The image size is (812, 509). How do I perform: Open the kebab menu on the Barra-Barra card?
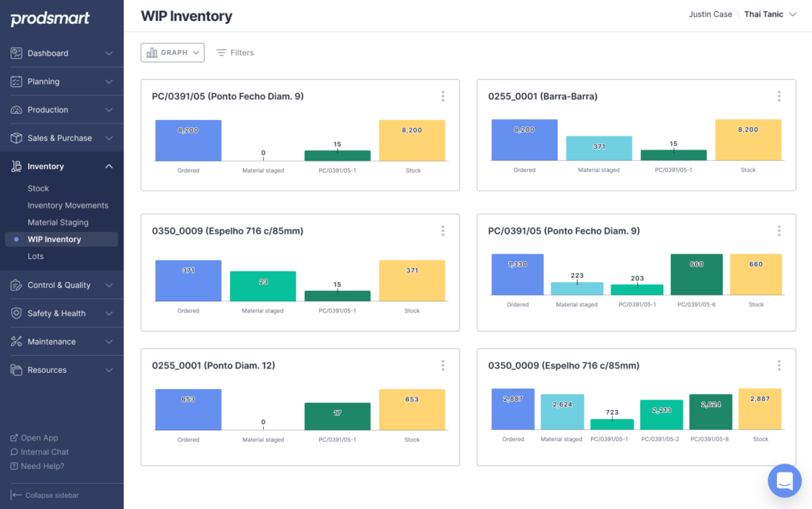tap(779, 96)
